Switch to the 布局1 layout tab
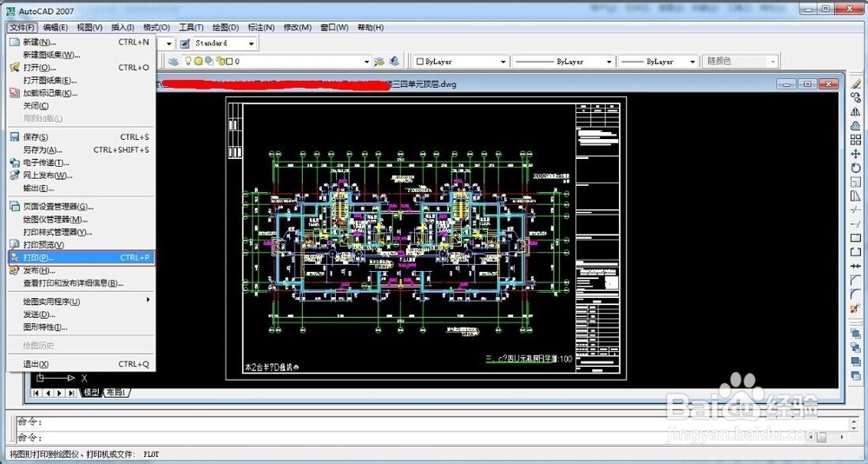The width and height of the screenshot is (868, 464). click(x=117, y=393)
